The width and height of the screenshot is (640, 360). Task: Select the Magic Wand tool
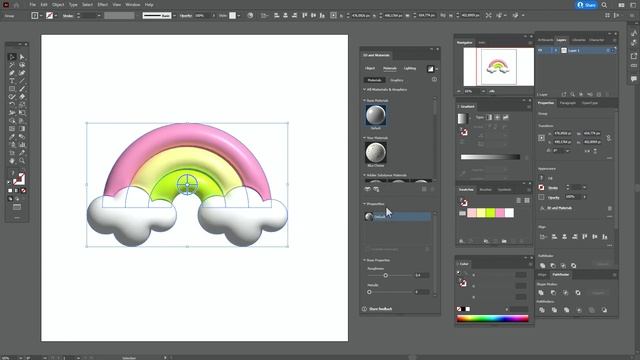[x=12, y=65]
